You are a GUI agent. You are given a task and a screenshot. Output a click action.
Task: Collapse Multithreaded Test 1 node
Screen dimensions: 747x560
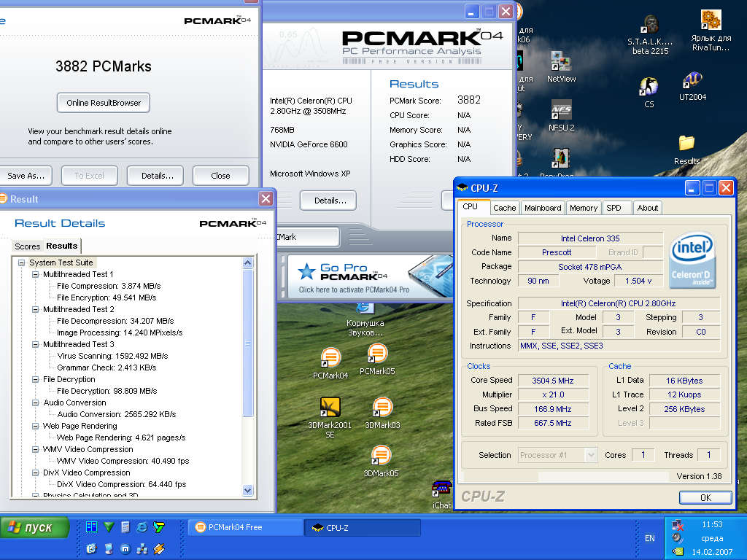[x=35, y=274]
